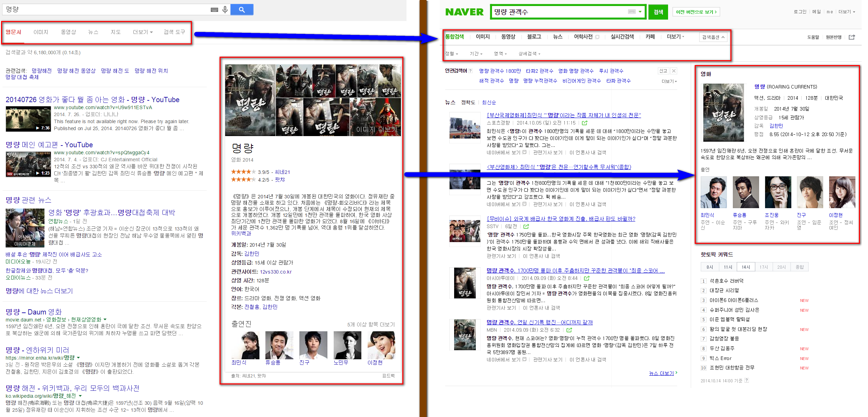The width and height of the screenshot is (868, 417).
Task: Click the green Naver 검색 button
Action: pos(658,12)
